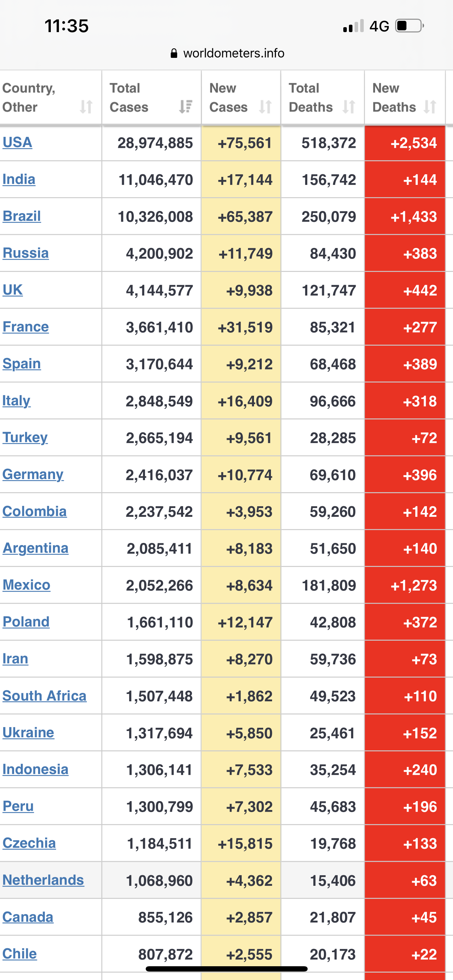Go to Mexico country page
The image size is (453, 980).
tap(26, 585)
